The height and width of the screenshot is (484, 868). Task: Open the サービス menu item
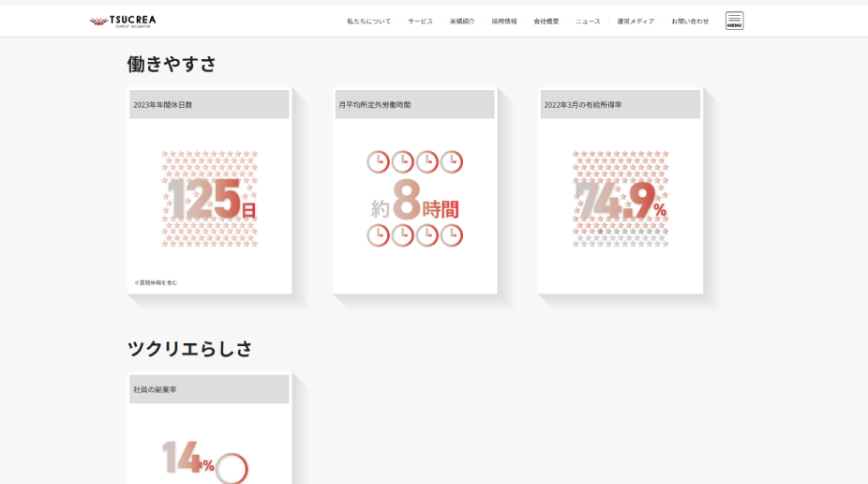pyautogui.click(x=420, y=21)
